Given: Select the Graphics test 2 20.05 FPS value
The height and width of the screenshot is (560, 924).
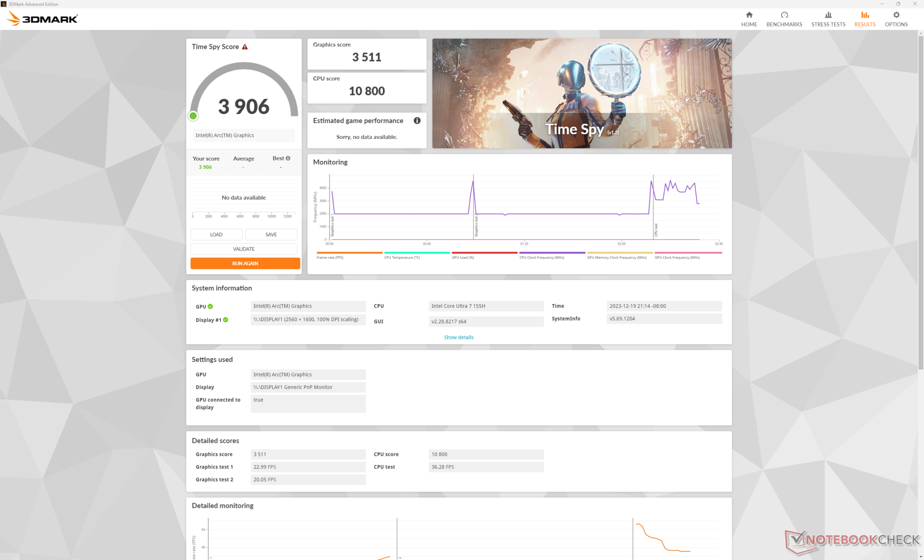Looking at the screenshot, I should click(308, 480).
